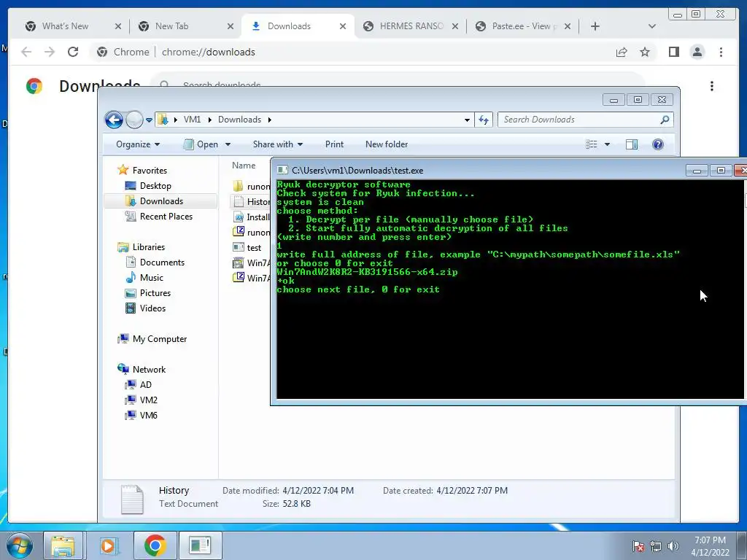Open the Organize menu
This screenshot has width=747, height=560.
138,144
